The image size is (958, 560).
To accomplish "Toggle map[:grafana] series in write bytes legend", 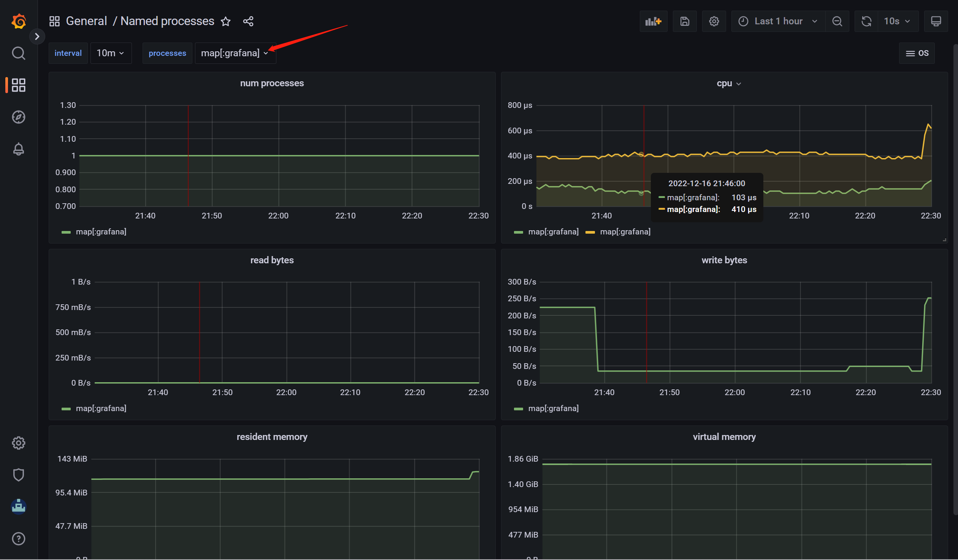I will (x=553, y=408).
